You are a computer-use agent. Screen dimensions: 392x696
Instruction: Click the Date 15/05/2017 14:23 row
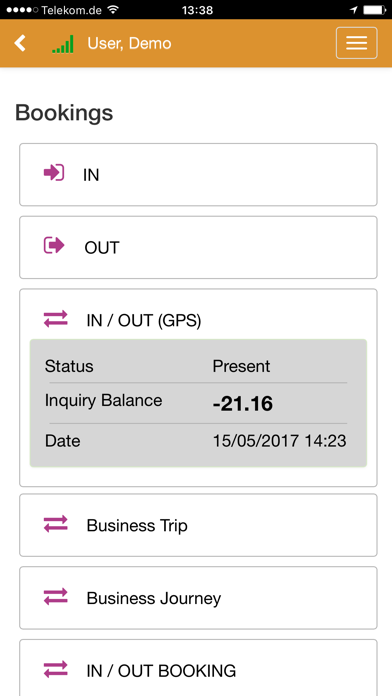[x=198, y=441]
